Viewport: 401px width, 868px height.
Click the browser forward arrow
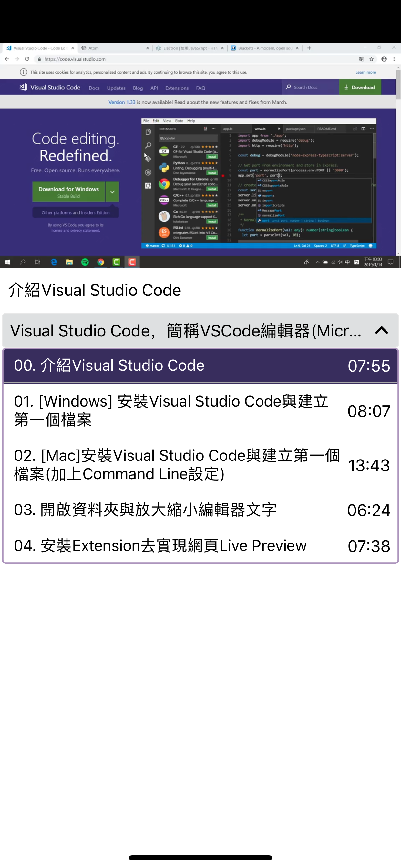click(x=17, y=59)
